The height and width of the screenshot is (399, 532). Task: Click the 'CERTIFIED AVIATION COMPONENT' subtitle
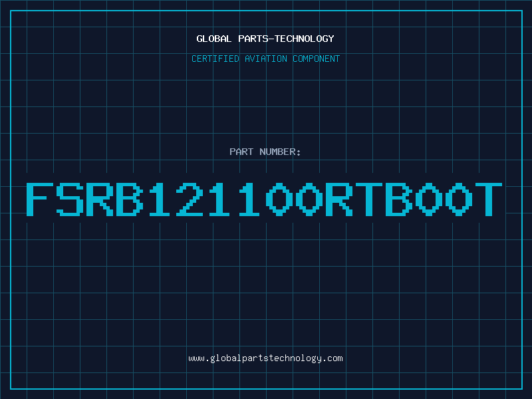pyautogui.click(x=265, y=59)
